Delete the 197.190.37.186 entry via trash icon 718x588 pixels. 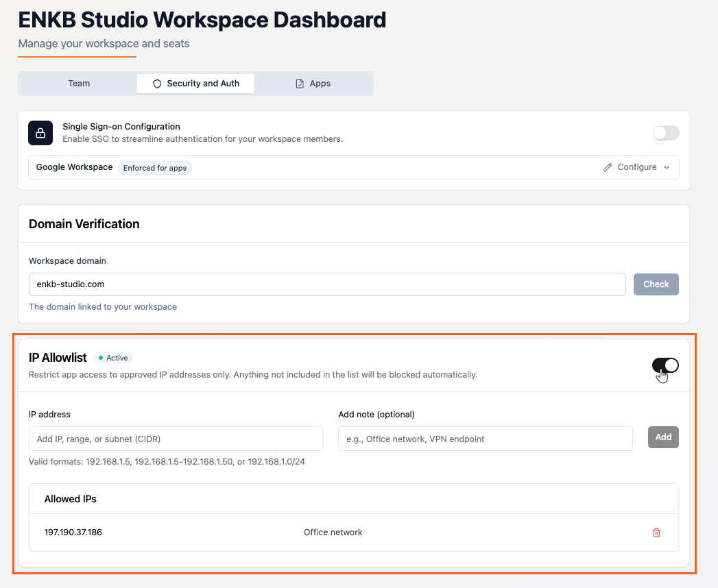pyautogui.click(x=656, y=532)
